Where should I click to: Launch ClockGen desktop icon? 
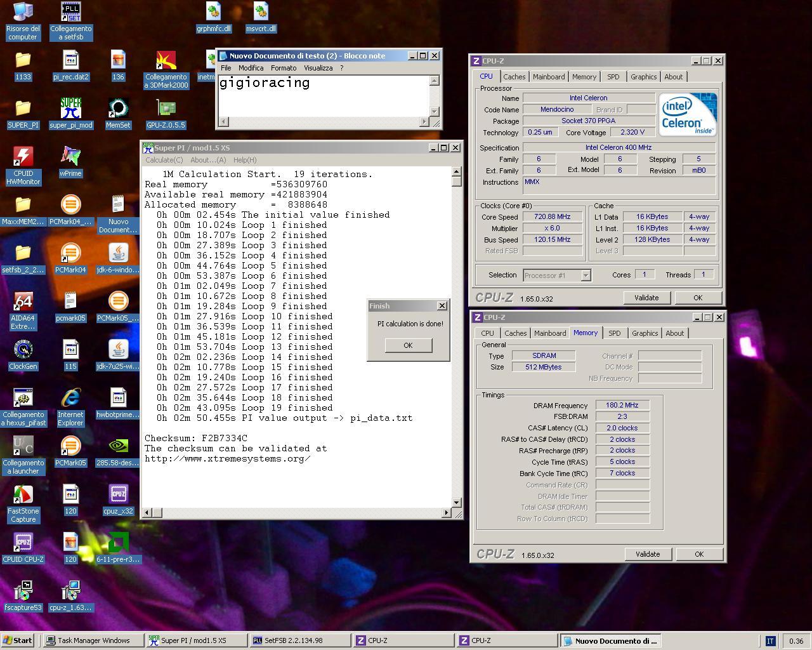[23, 355]
